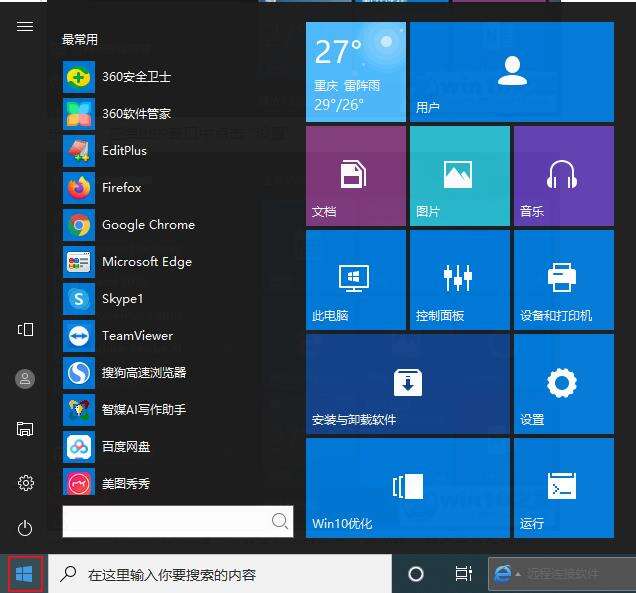Screen dimensions: 636x593
Task: Open Google Chrome icon
Action: [x=79, y=225]
